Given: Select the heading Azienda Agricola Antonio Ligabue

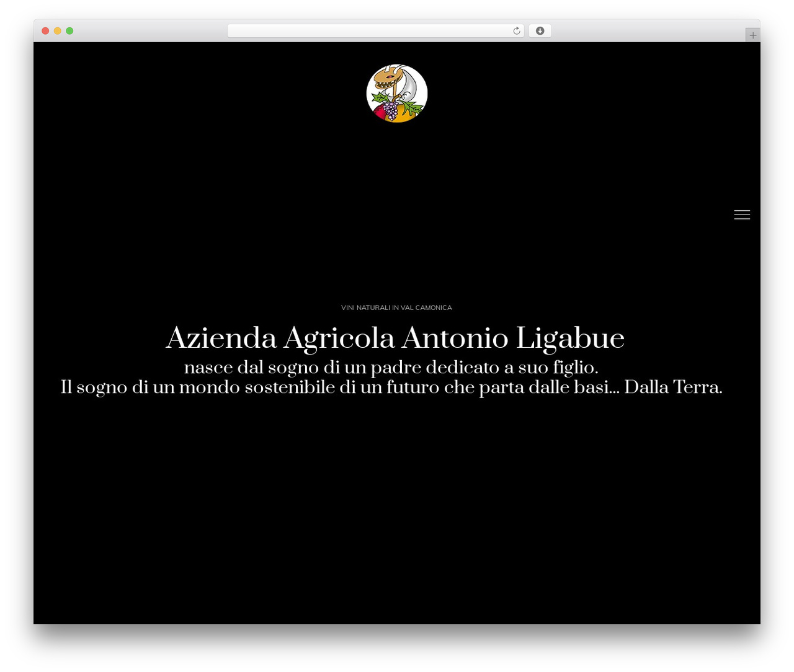Looking at the screenshot, I should (395, 338).
